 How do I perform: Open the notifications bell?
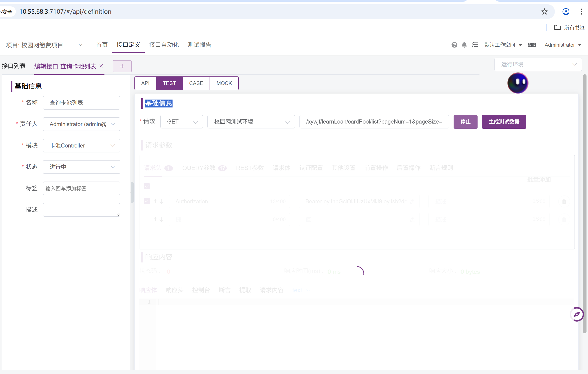pos(464,45)
